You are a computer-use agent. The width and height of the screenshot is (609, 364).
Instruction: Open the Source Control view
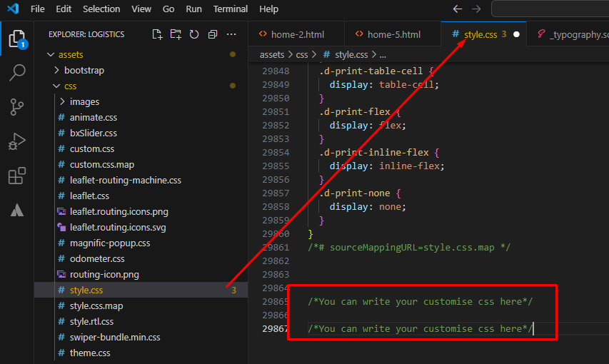coord(17,107)
